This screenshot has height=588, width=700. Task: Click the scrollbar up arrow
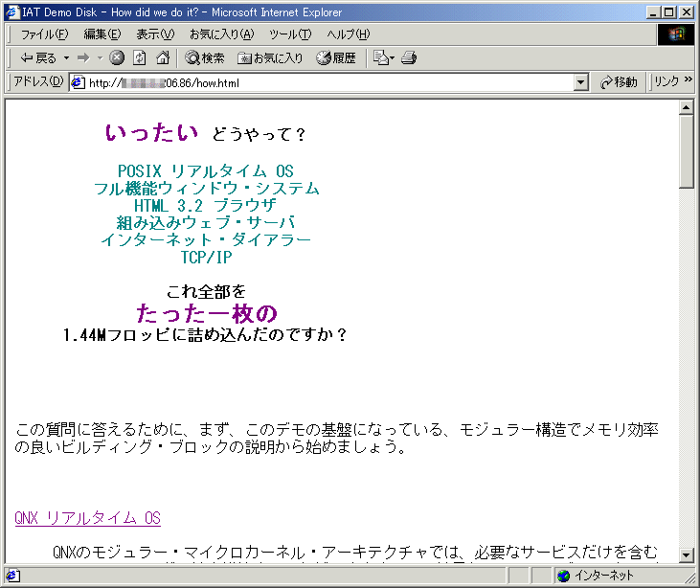pyautogui.click(x=686, y=107)
